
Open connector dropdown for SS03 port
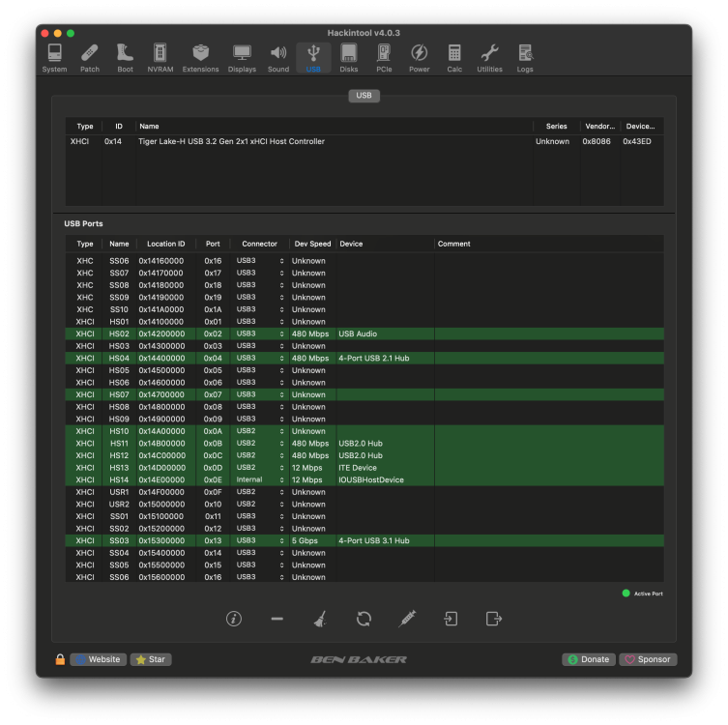(259, 540)
